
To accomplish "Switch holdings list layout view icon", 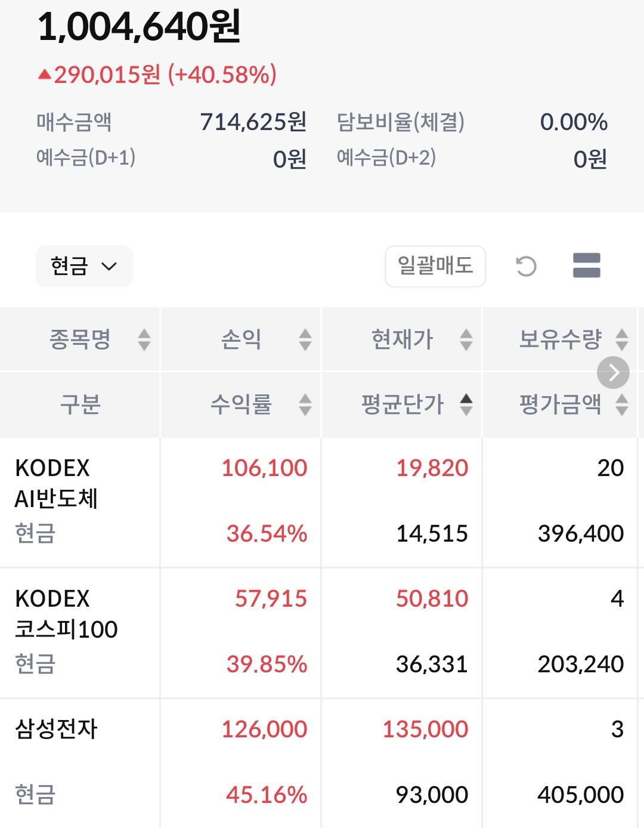I will pyautogui.click(x=586, y=266).
